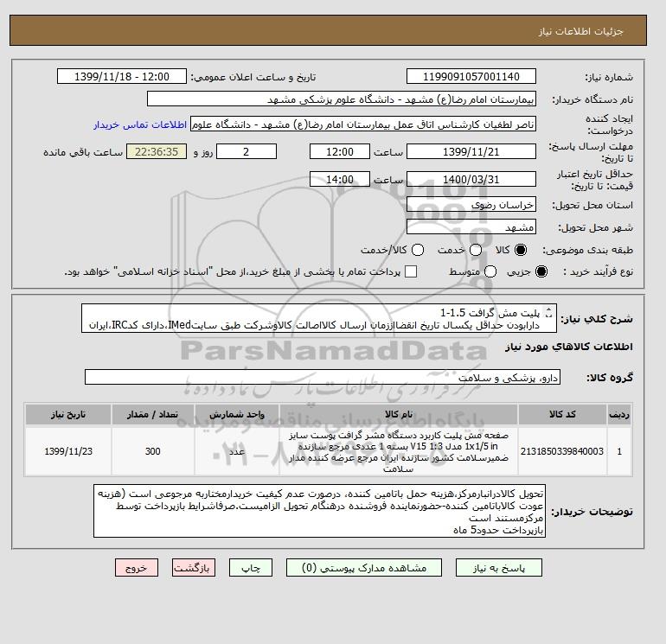The width and height of the screenshot is (666, 644).
Task: Click the کد کالا column header
Action: tap(562, 414)
